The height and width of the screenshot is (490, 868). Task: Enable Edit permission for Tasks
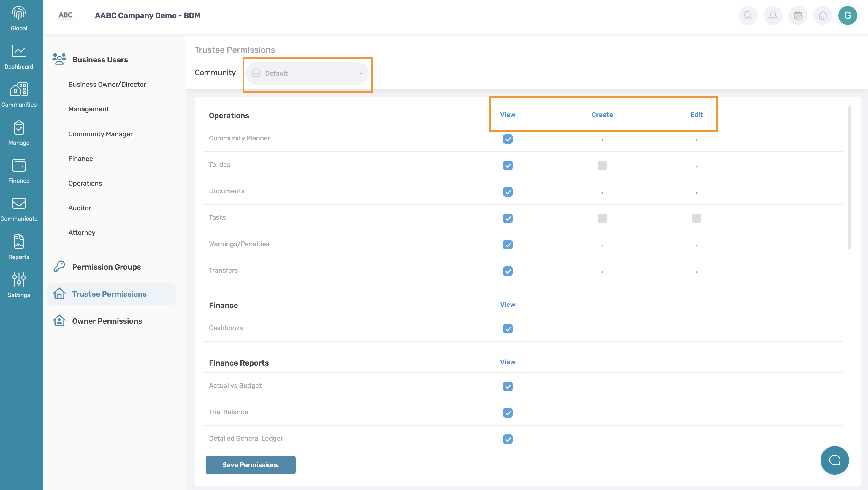point(696,218)
